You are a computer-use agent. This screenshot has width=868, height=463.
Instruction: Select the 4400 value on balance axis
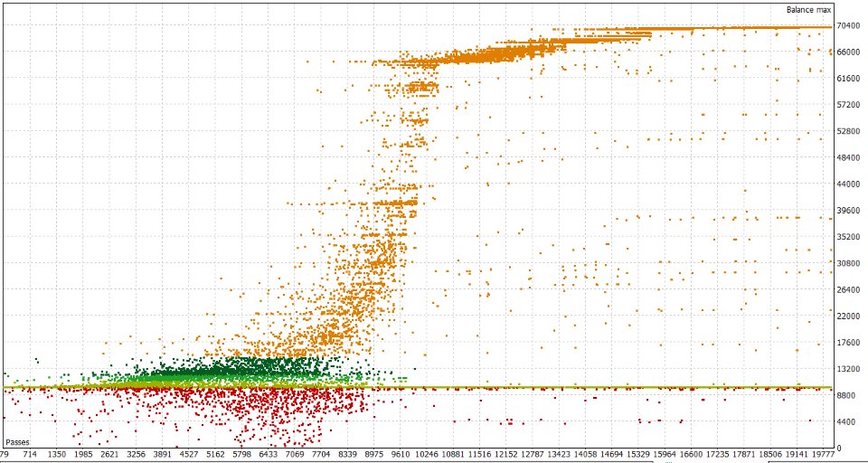(x=845, y=421)
